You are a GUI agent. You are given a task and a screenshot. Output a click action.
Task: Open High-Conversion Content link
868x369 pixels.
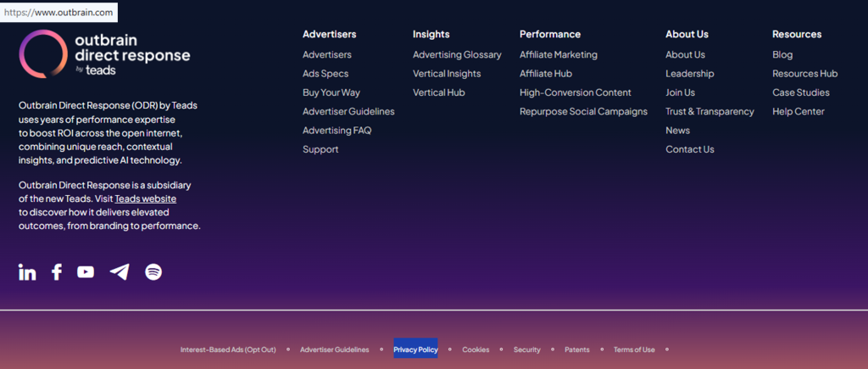click(576, 92)
